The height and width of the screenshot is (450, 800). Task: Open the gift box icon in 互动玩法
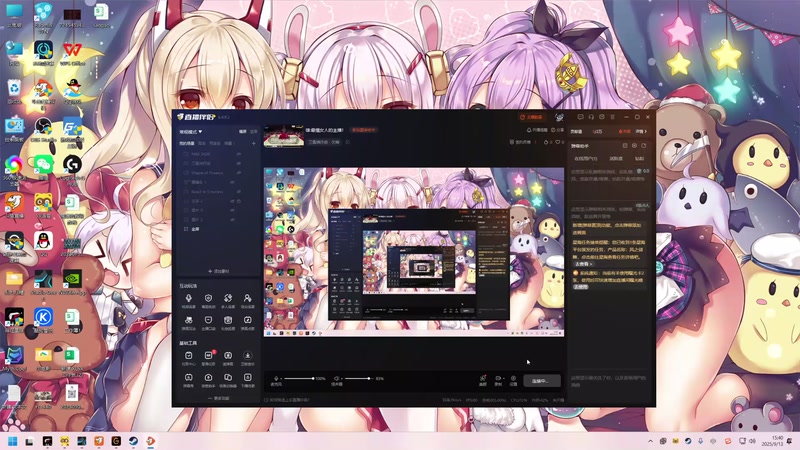click(x=228, y=322)
